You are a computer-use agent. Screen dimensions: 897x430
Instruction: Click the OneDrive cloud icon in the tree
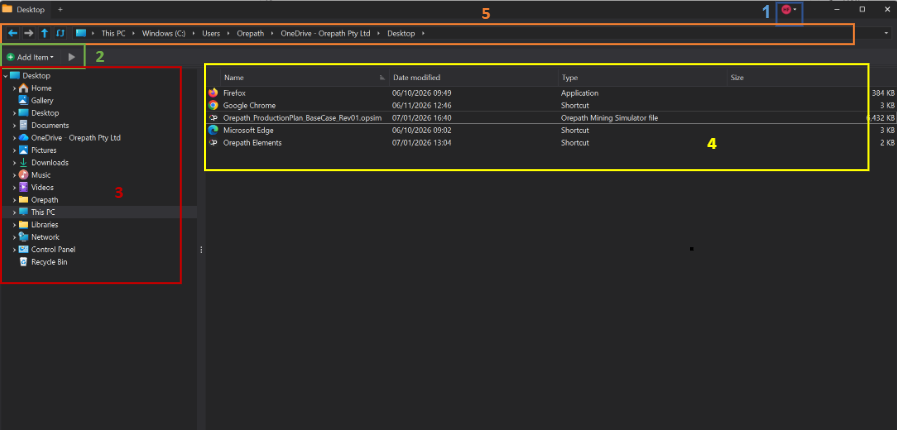coord(23,138)
